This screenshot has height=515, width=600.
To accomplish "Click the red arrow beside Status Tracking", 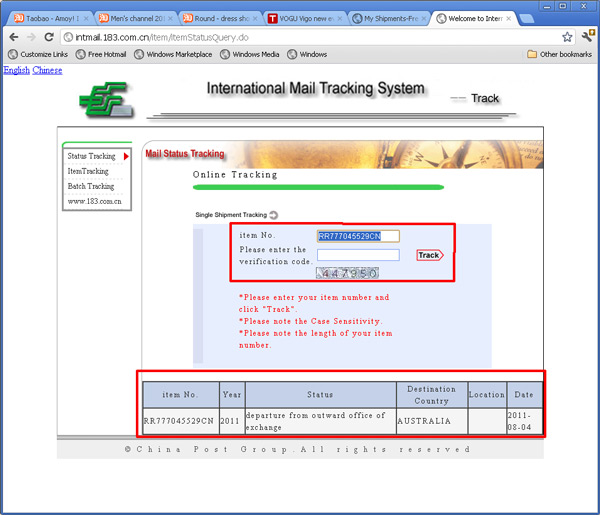I will [x=126, y=156].
